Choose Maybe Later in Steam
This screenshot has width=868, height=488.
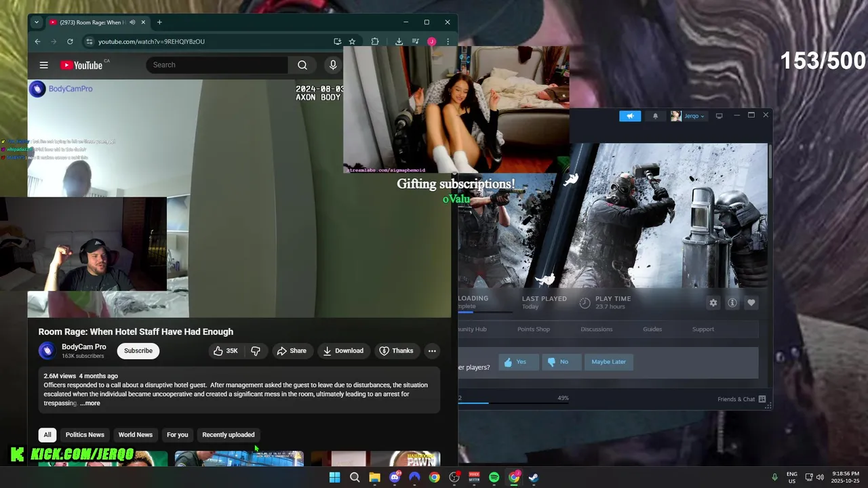click(x=608, y=362)
